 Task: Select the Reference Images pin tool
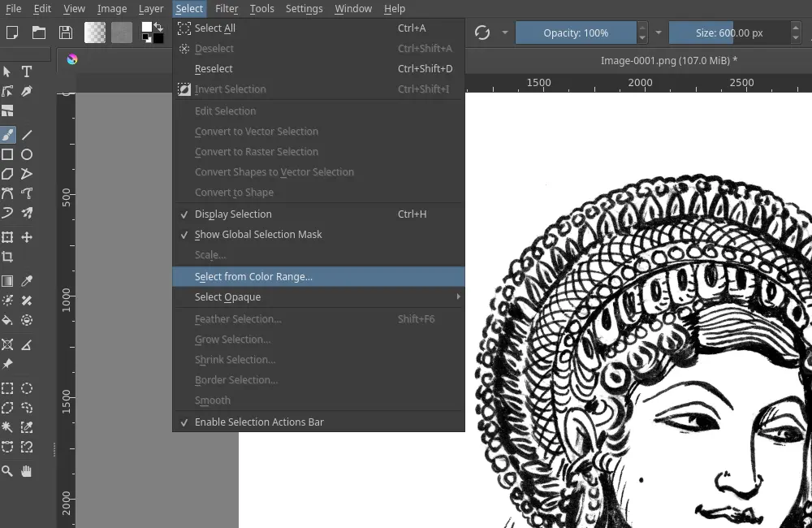coord(7,364)
